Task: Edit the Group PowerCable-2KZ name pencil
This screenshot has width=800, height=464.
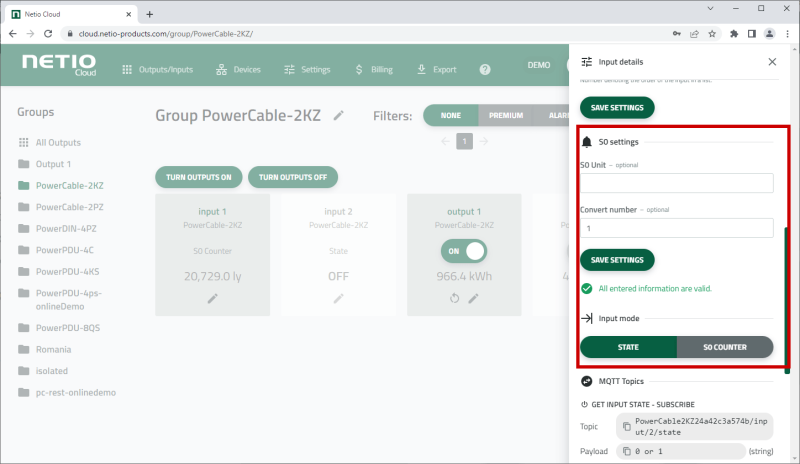Action: pos(339,116)
